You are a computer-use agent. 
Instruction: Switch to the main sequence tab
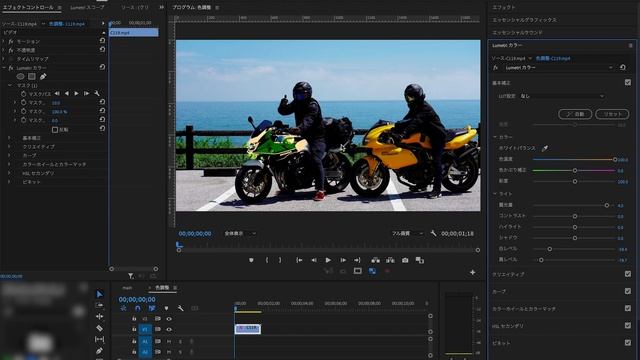[x=127, y=288]
